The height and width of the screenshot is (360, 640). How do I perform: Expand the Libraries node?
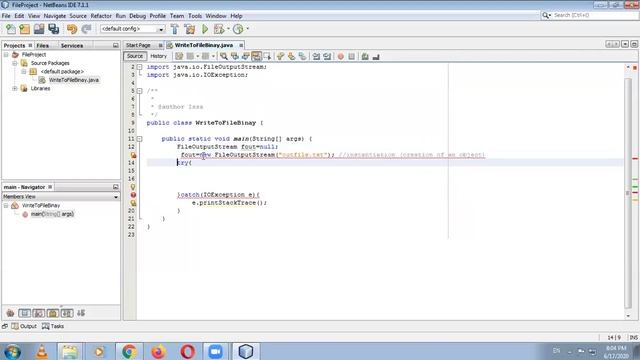point(15,88)
